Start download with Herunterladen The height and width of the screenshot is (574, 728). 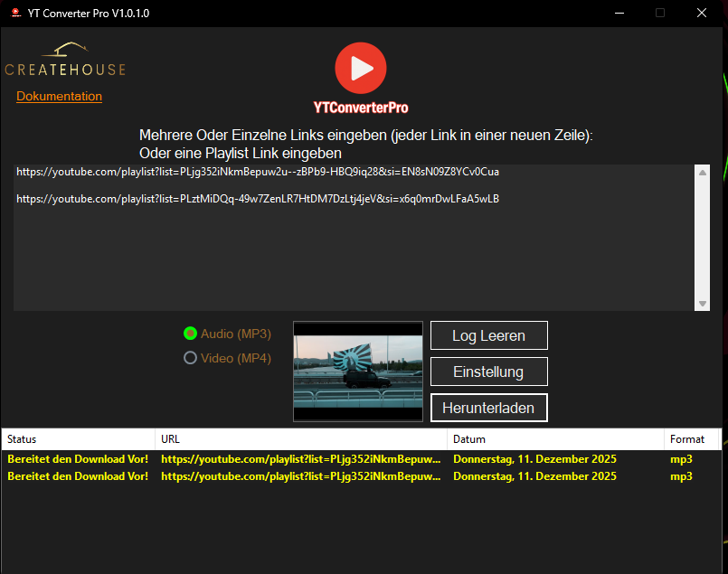pyautogui.click(x=488, y=407)
